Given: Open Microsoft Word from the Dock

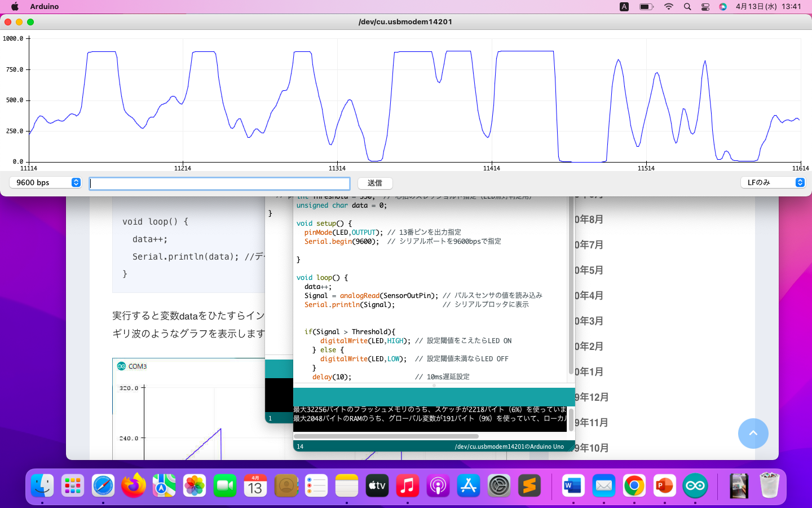Looking at the screenshot, I should 573,485.
